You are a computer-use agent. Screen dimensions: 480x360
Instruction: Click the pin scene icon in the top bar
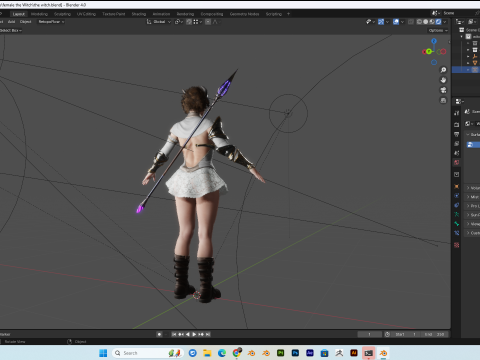point(477,13)
